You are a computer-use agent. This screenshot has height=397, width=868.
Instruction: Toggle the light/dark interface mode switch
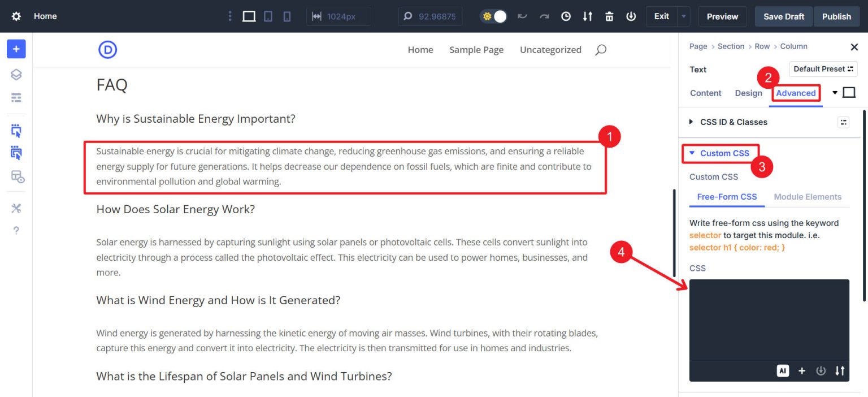coord(493,16)
